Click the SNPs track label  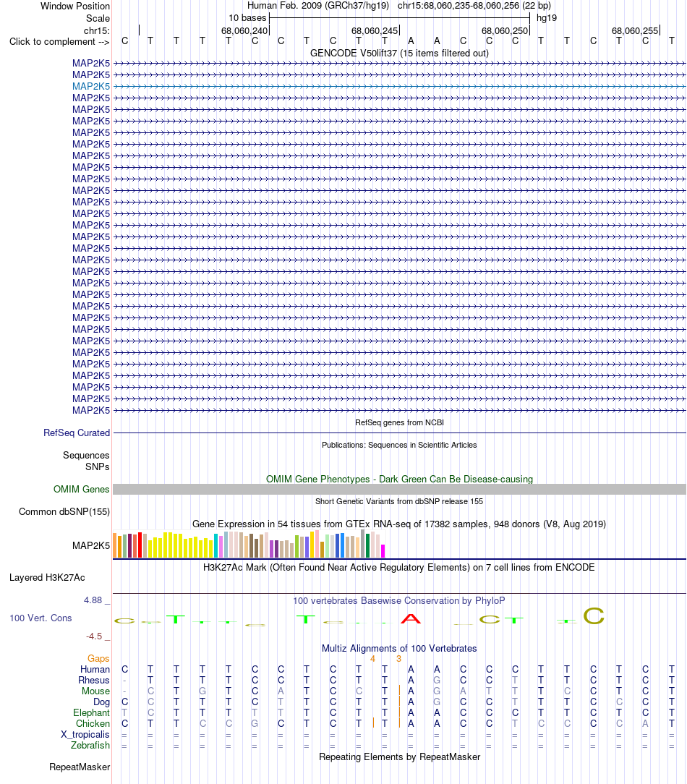click(98, 466)
